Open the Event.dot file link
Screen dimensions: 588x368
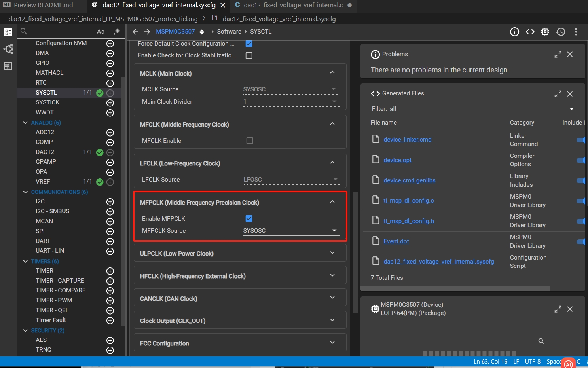coord(396,241)
